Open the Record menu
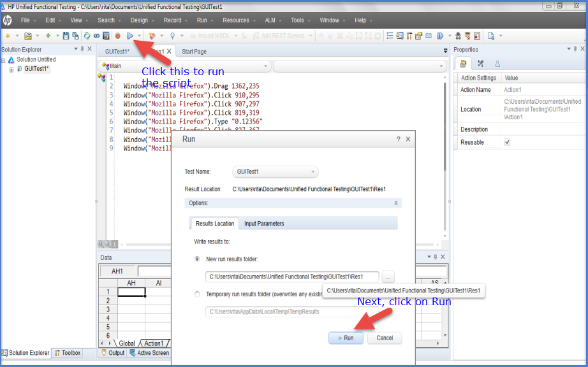588x367 pixels. [172, 20]
